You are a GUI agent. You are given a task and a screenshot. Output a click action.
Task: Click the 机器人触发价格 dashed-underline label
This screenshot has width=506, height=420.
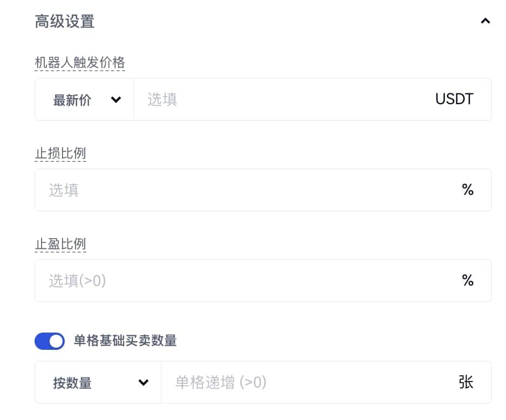(x=80, y=63)
